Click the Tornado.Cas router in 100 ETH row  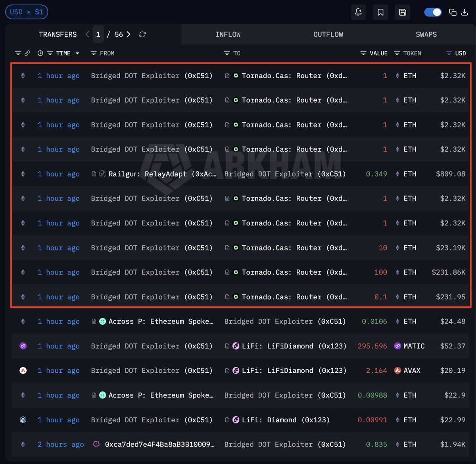pos(294,272)
